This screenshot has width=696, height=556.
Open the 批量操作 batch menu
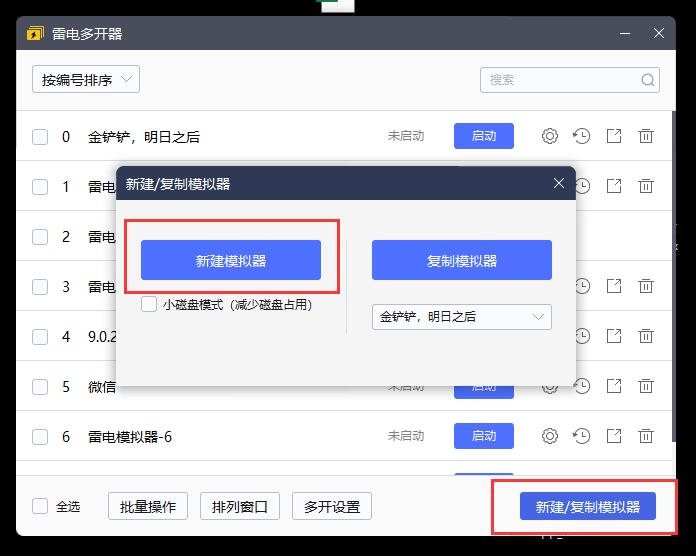(148, 506)
